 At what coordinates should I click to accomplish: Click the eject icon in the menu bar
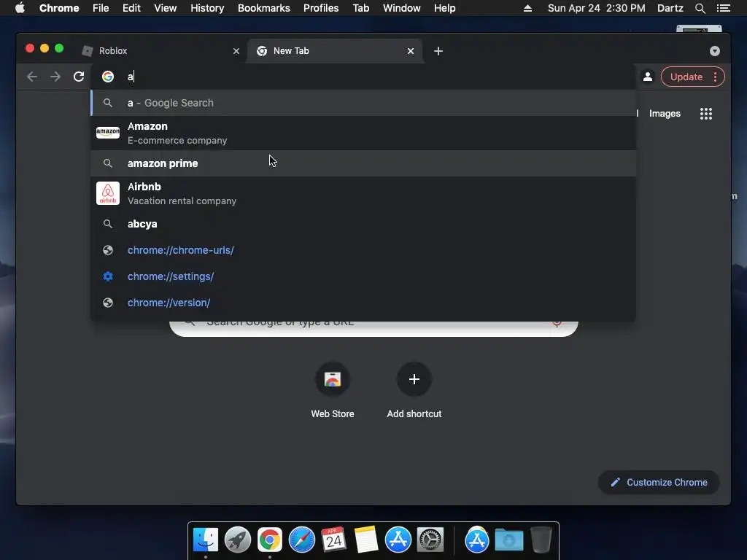tap(527, 8)
